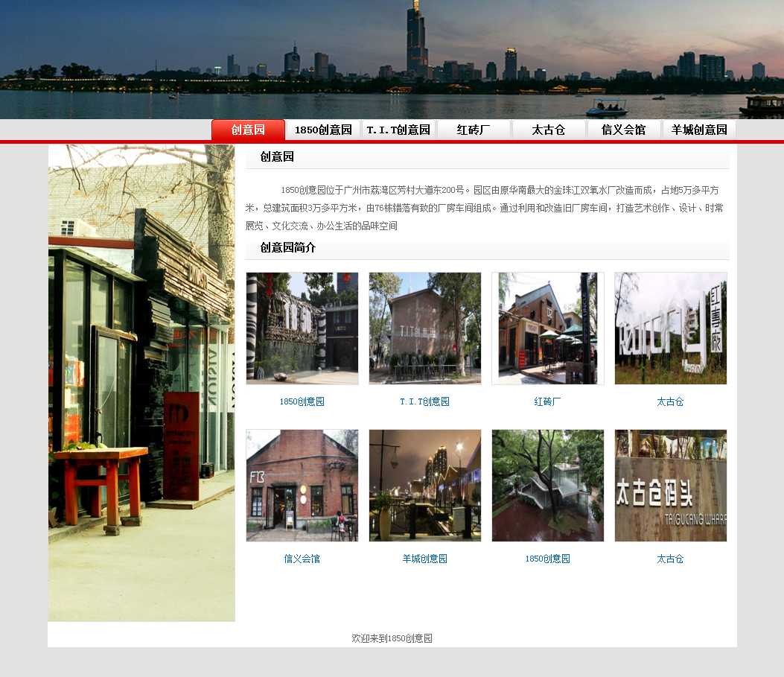
Task: View the 红砖厂 café umbrellas thumbnail
Action: (x=548, y=328)
